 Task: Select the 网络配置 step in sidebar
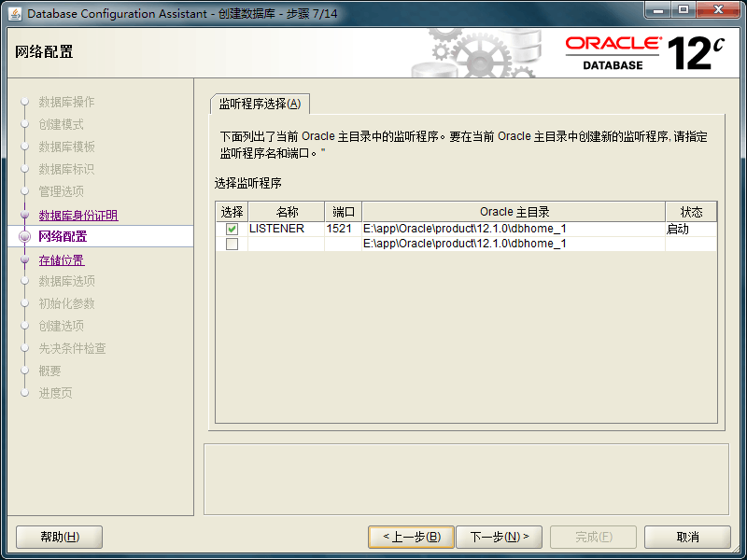[63, 237]
